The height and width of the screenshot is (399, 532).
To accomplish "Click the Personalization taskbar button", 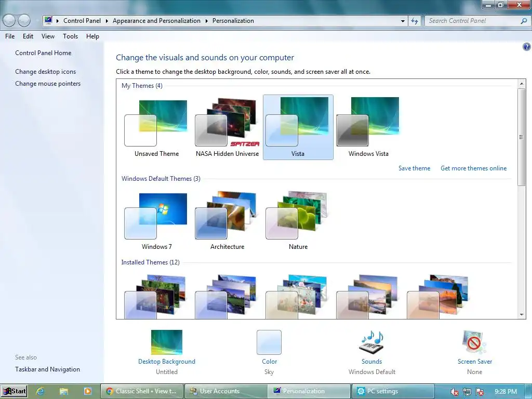I will [x=310, y=391].
